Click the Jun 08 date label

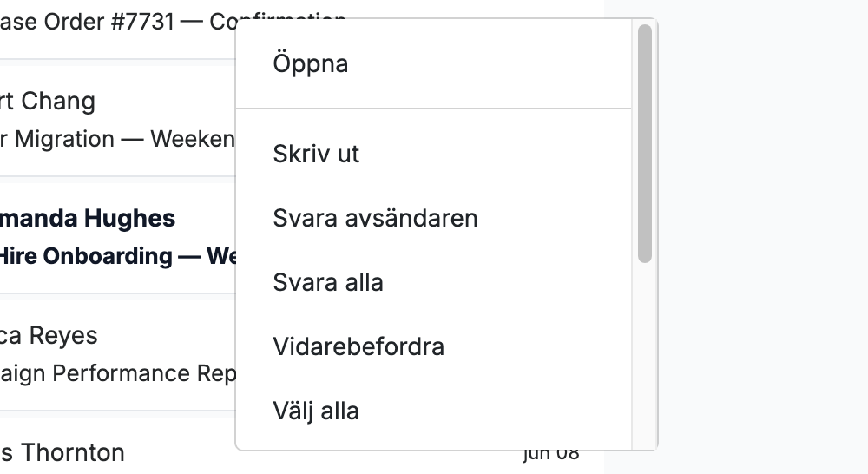pos(551,454)
